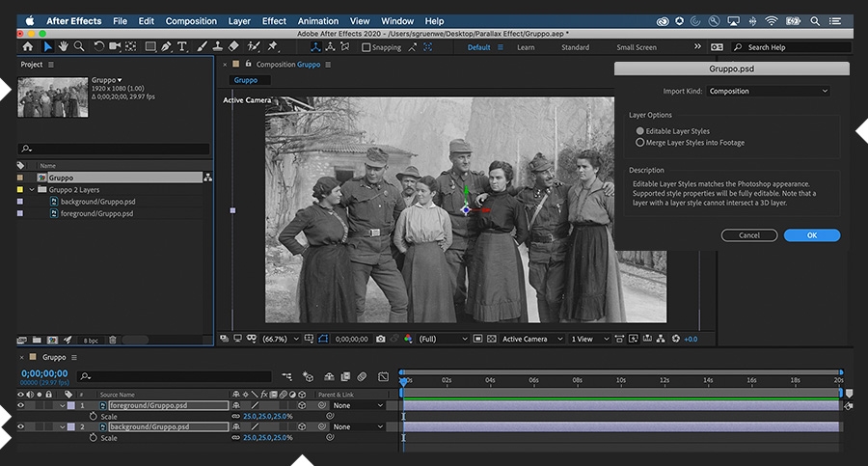The image size is (868, 466).
Task: Open the Composition menu
Action: point(191,20)
